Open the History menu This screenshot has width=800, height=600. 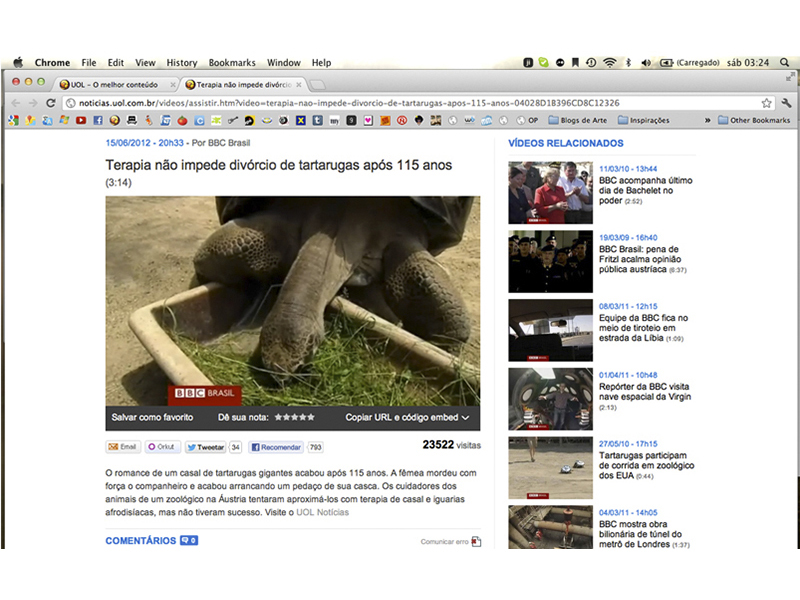[182, 63]
